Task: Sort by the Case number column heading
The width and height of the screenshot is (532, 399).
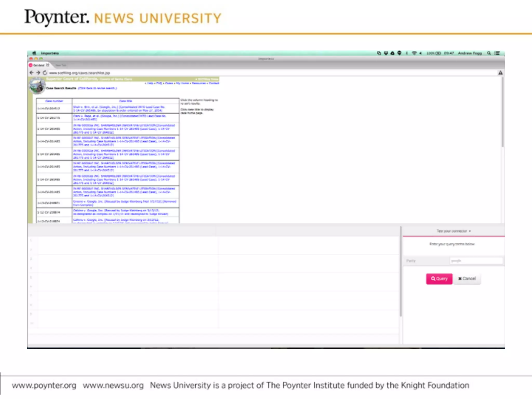Action: click(x=54, y=101)
